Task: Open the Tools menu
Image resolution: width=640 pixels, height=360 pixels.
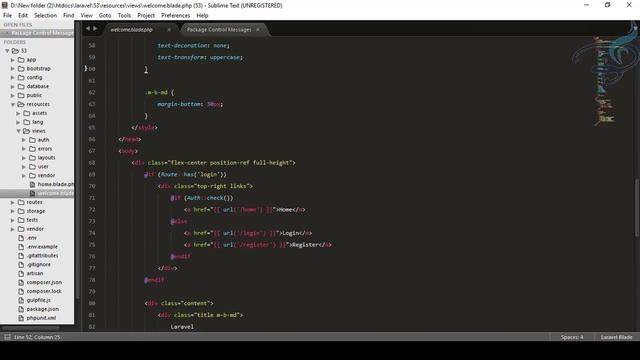Action: pos(124,16)
